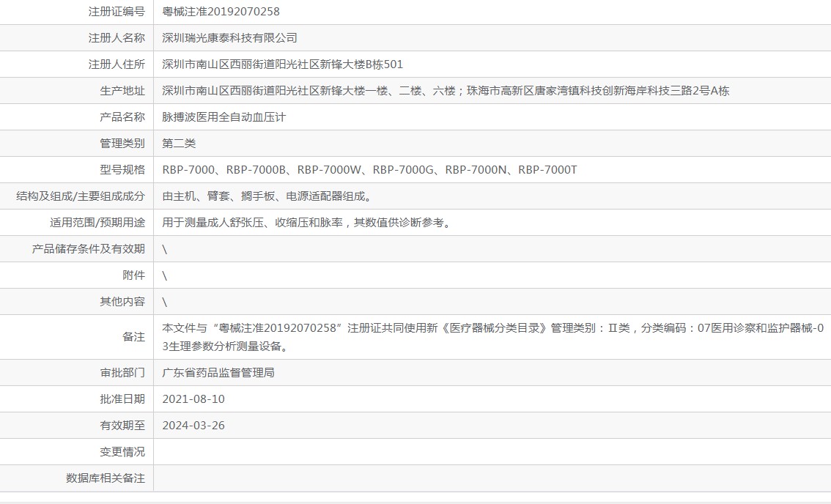Click the 有效期至 label
This screenshot has height=504, width=831.
click(122, 426)
